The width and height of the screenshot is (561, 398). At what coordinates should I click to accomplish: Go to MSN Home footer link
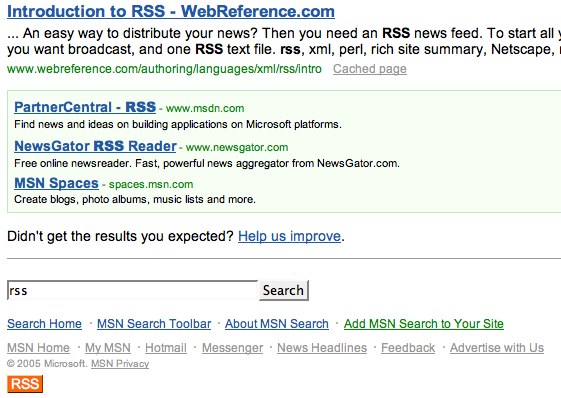click(x=38, y=348)
